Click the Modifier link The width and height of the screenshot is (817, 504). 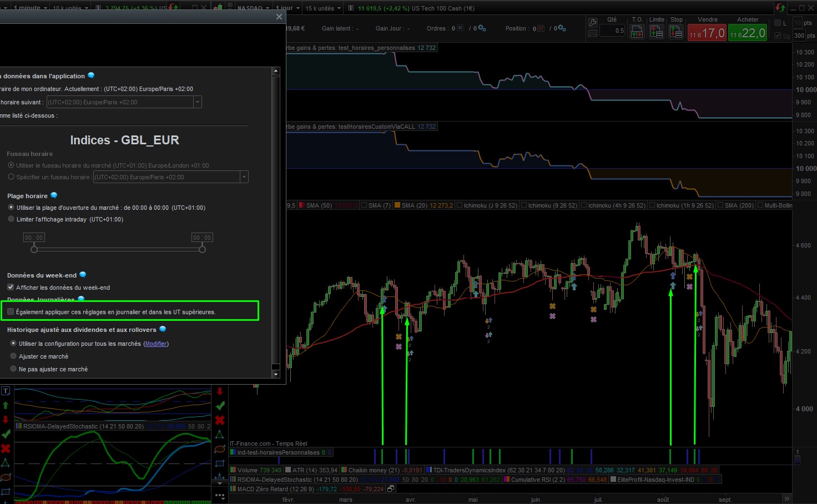point(156,344)
